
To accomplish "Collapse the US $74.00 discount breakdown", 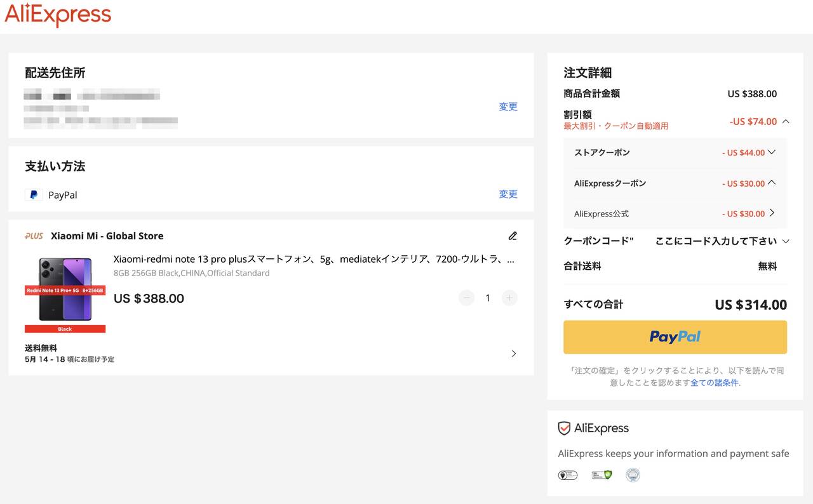I will pyautogui.click(x=786, y=121).
